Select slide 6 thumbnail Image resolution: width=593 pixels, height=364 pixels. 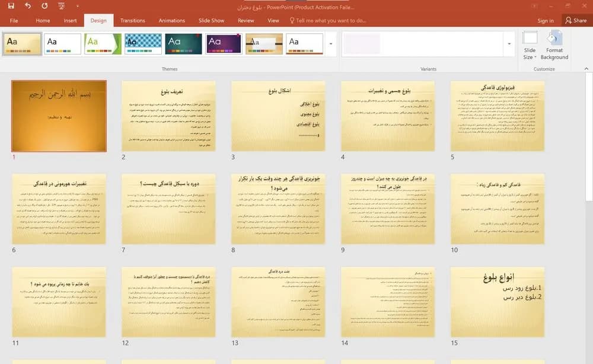[59, 209]
